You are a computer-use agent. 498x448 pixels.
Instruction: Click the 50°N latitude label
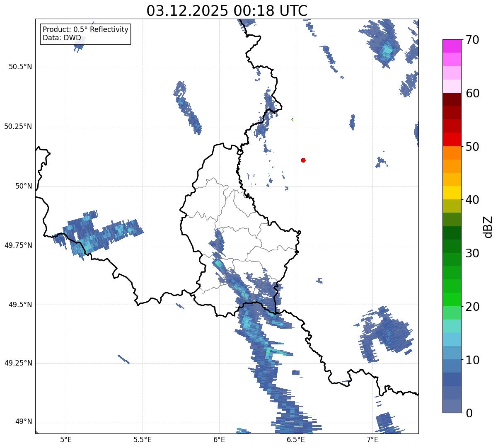23,186
